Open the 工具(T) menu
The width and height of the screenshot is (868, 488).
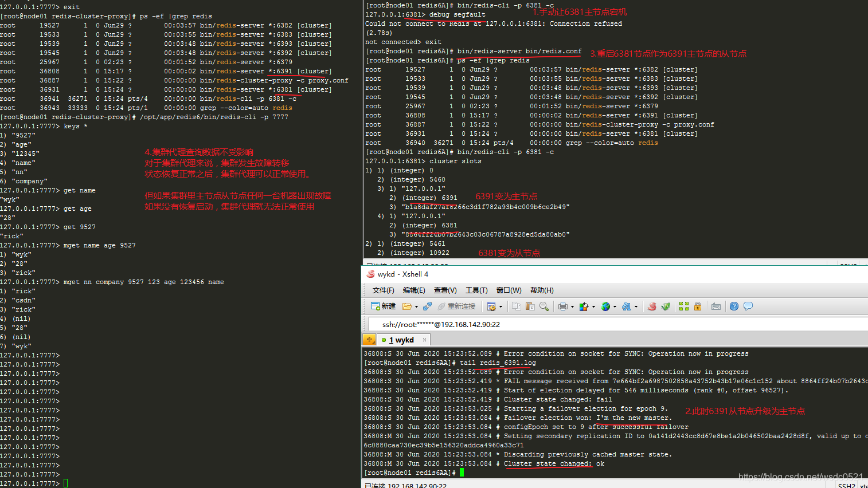coord(476,290)
